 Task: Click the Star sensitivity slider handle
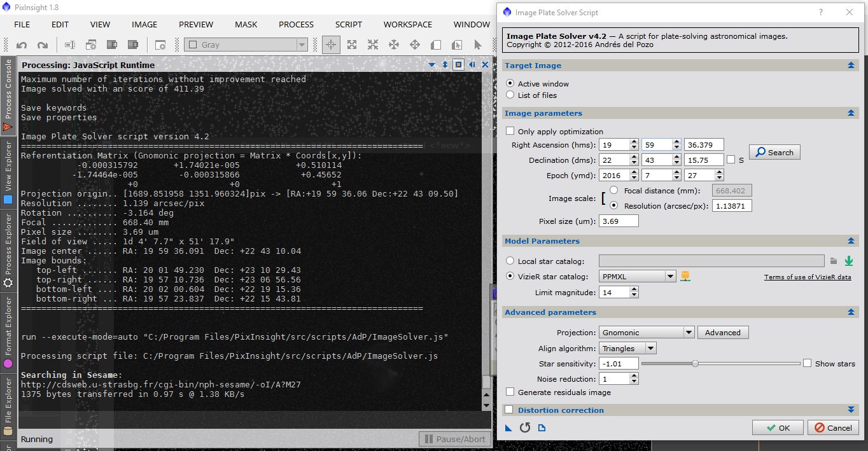tap(695, 363)
